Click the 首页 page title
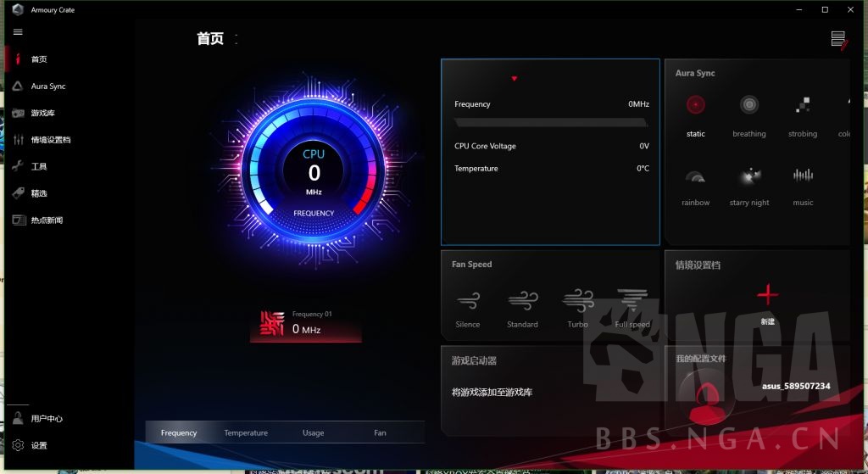 [x=210, y=38]
